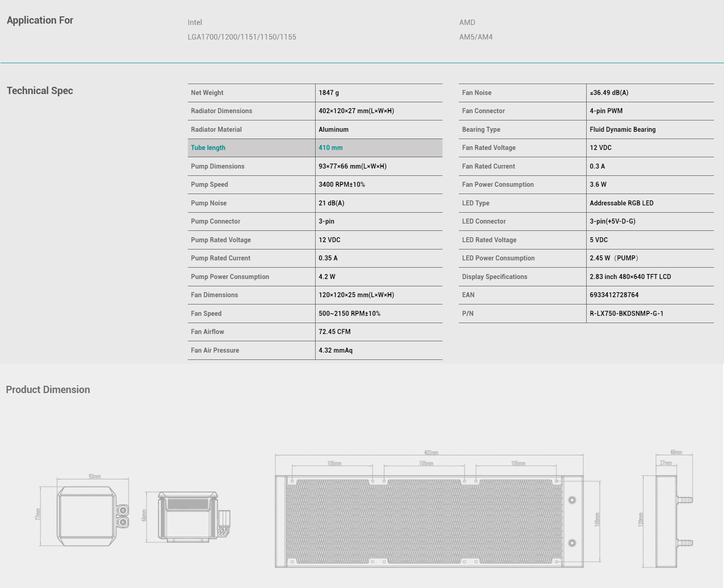Click the Pump Speed 3400 RPM value
The width and height of the screenshot is (724, 588).
[342, 184]
